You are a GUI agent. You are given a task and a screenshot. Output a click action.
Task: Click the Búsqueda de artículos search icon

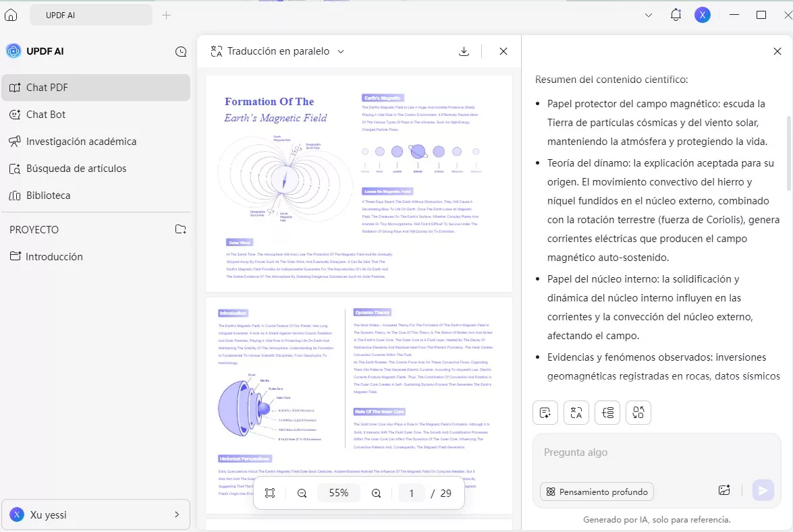coord(15,169)
